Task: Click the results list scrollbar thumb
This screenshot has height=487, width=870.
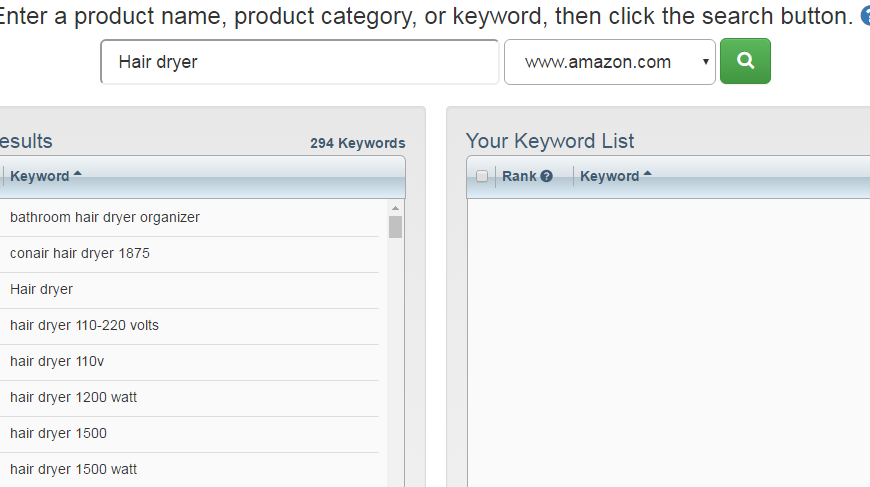Action: click(395, 227)
